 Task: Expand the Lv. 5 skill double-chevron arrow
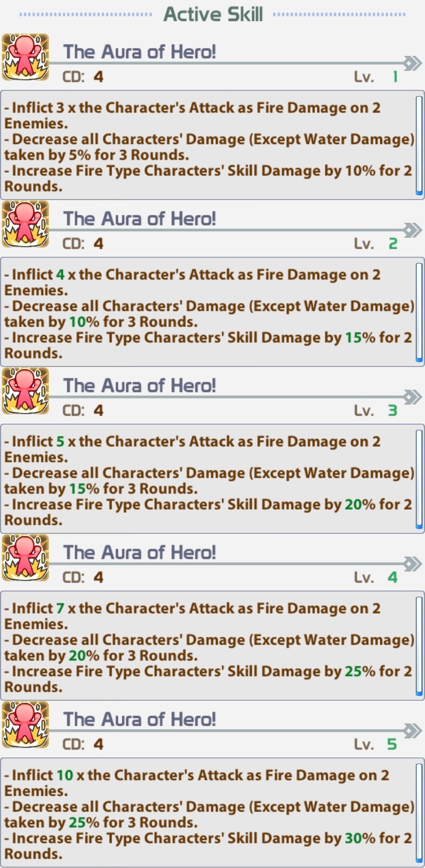412,730
